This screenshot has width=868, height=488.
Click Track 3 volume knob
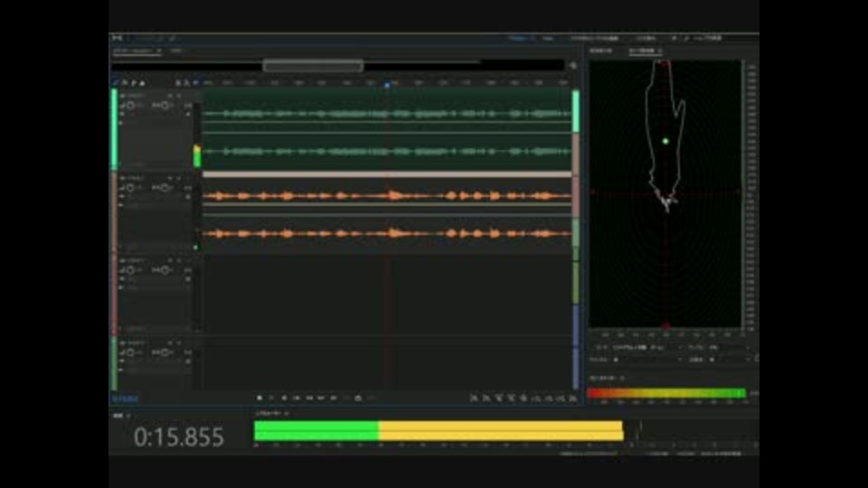130,270
